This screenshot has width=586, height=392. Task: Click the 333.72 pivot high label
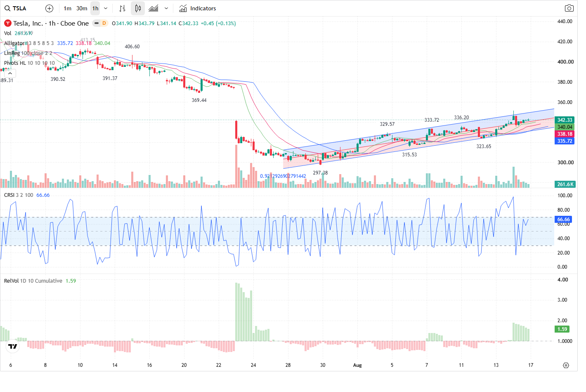(x=432, y=120)
